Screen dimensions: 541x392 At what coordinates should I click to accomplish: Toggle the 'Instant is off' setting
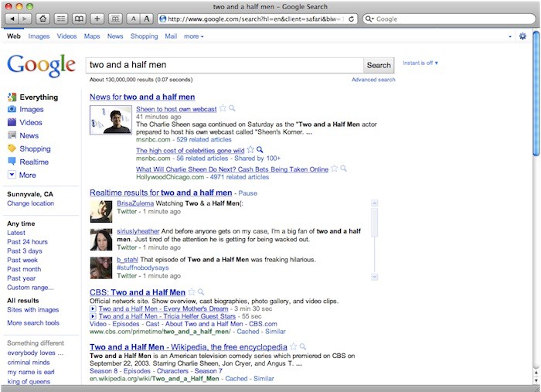tap(420, 63)
